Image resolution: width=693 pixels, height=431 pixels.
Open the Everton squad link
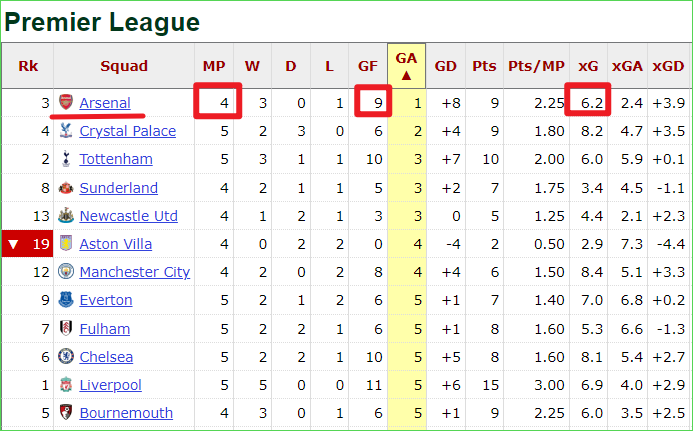coord(106,300)
